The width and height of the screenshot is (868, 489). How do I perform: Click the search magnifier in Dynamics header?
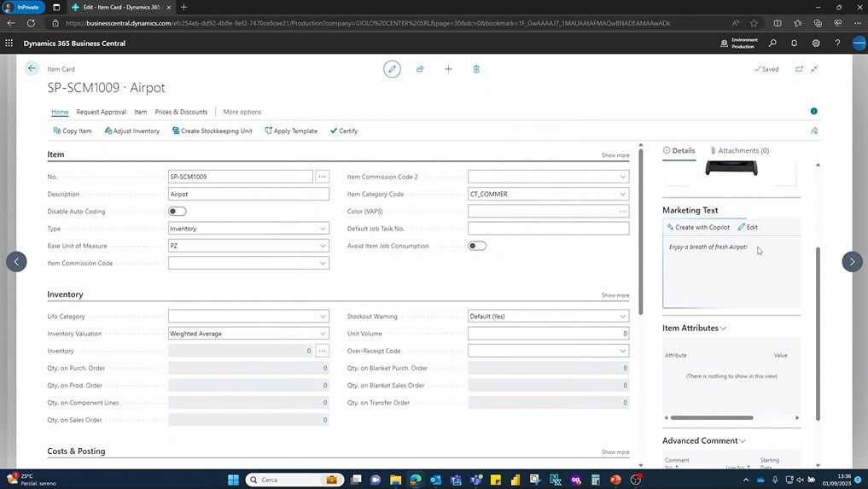[x=772, y=43]
